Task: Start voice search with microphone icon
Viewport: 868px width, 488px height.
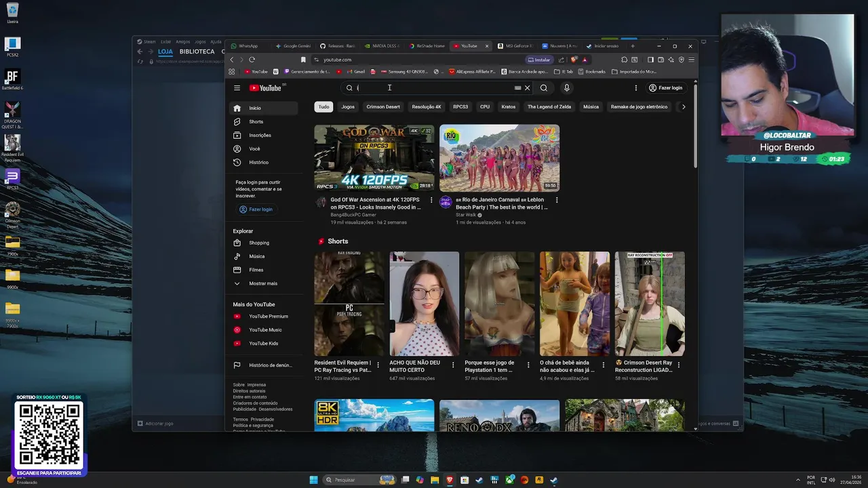Action: pyautogui.click(x=567, y=88)
